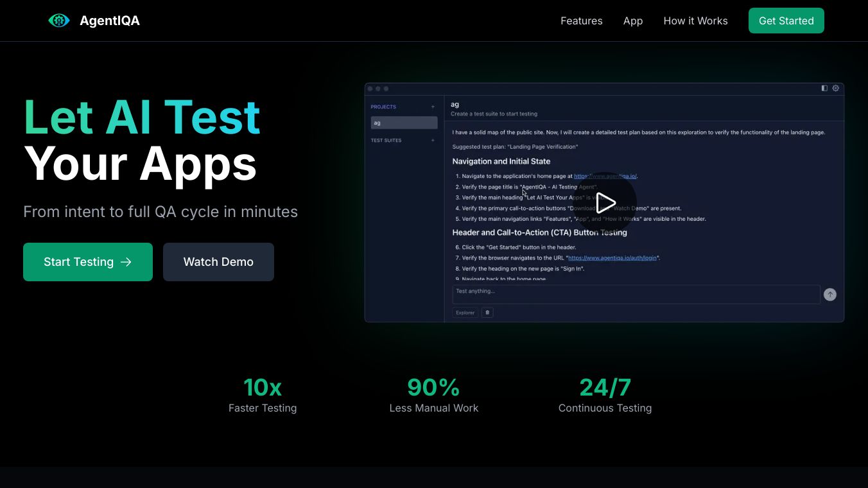Click the trash icon below the message box
The height and width of the screenshot is (488, 868).
487,313
